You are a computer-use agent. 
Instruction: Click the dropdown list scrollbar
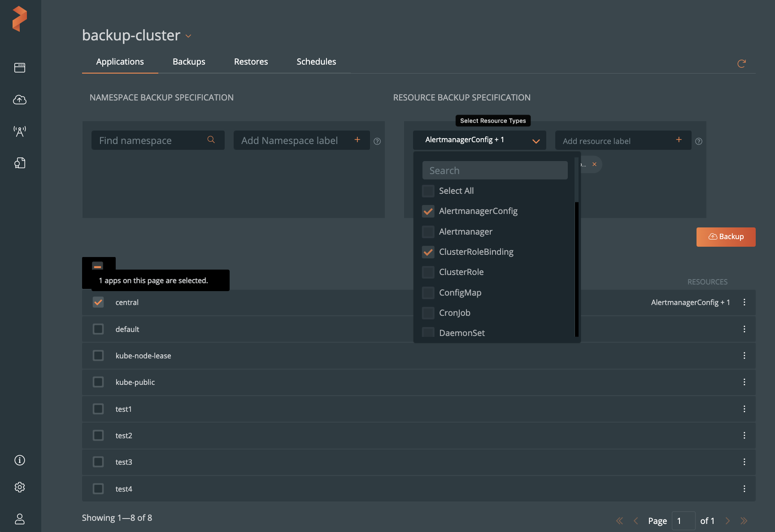pyautogui.click(x=577, y=269)
